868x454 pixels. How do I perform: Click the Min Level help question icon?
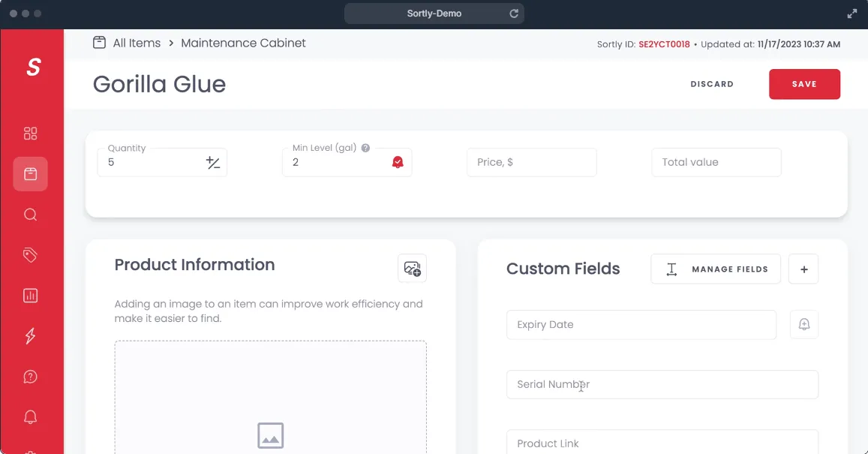pos(365,148)
